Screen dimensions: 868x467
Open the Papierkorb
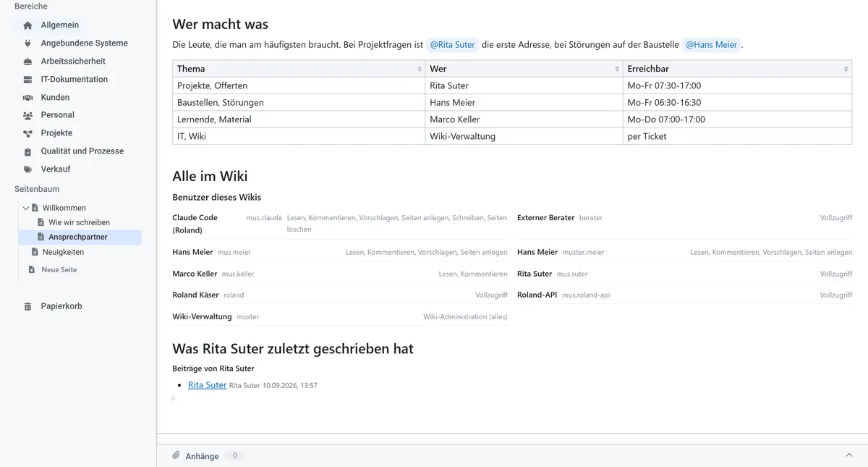point(61,306)
